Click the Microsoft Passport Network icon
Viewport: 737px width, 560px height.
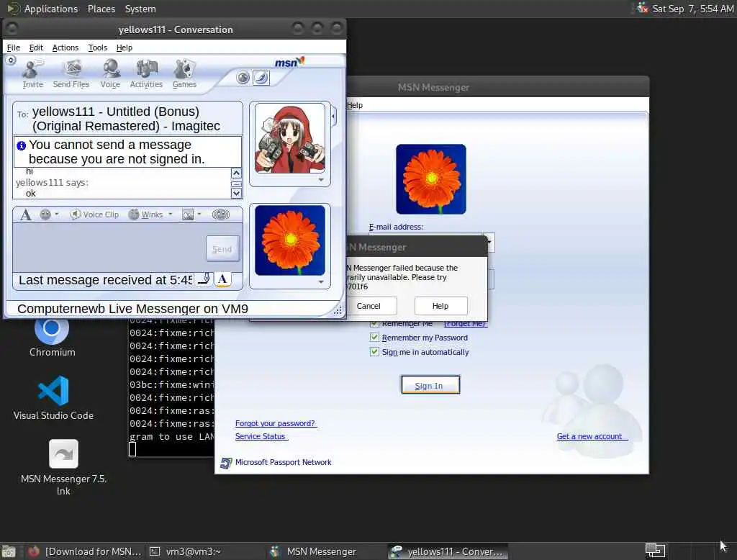click(x=226, y=463)
